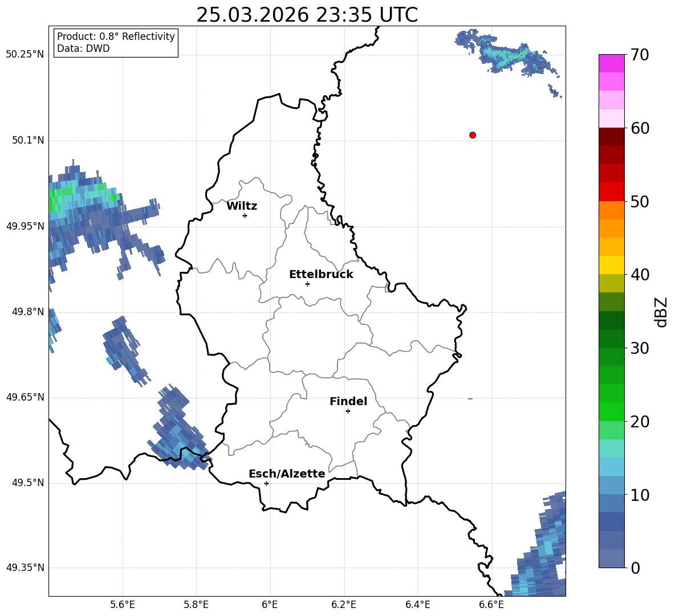Click the 60 tick on colorbar
The image size is (675, 616).
click(x=639, y=128)
